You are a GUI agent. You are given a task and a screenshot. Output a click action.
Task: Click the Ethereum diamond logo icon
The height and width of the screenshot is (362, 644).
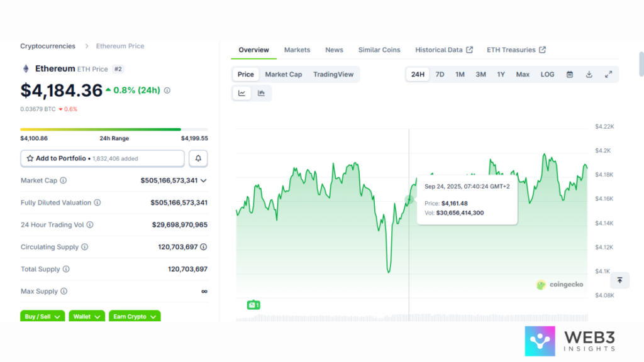[26, 69]
